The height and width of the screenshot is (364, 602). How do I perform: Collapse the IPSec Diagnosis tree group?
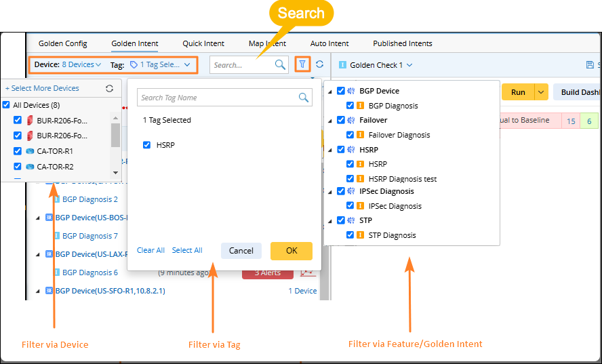pos(329,191)
